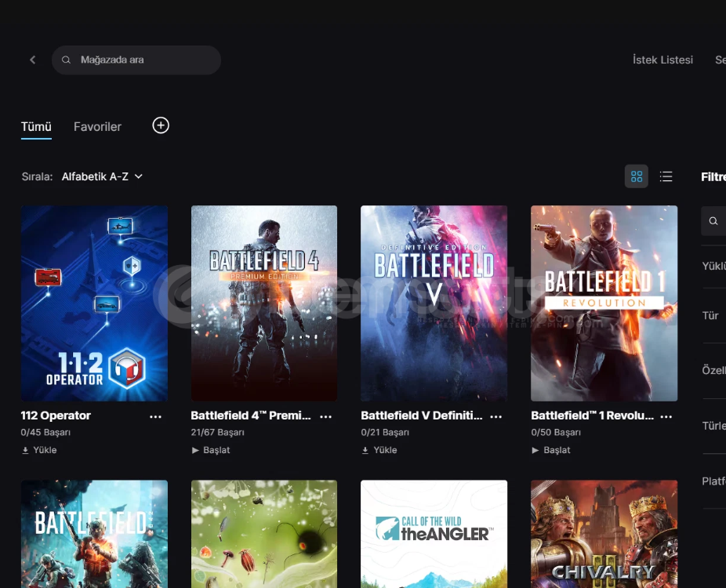Install Battlefield V via Yükle
726x588 pixels.
[379, 450]
